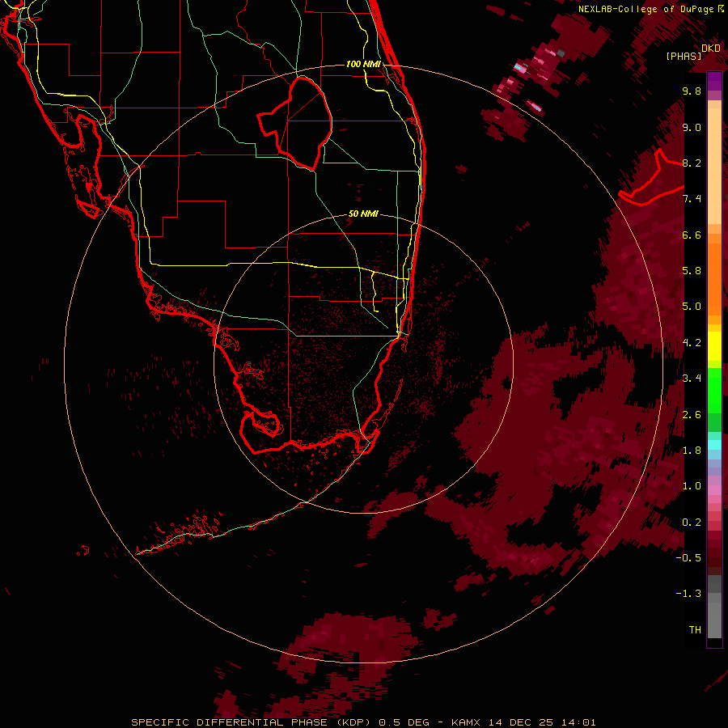Click the 1.8 scale value
The width and height of the screenshot is (728, 728).
(692, 451)
